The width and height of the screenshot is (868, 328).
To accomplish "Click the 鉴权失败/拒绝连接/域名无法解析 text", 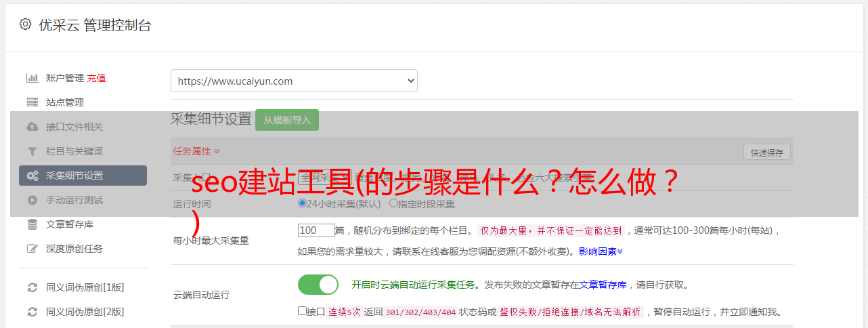I will (571, 312).
